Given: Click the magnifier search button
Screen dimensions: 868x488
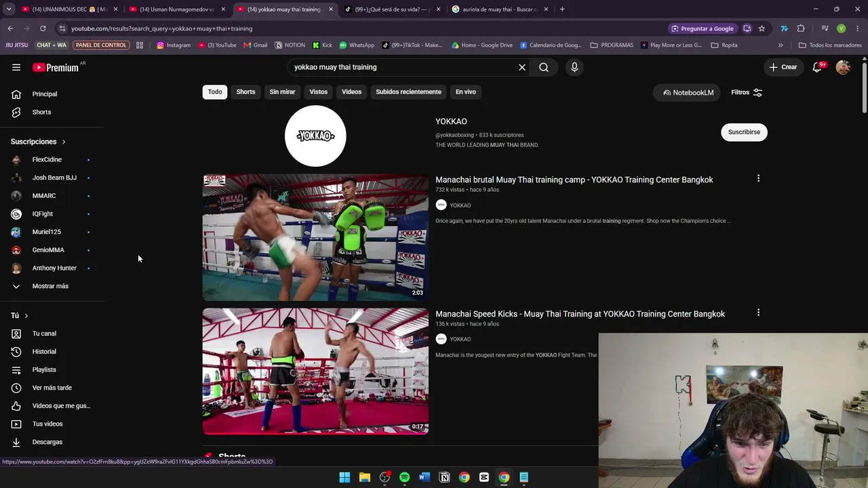Looking at the screenshot, I should 544,67.
